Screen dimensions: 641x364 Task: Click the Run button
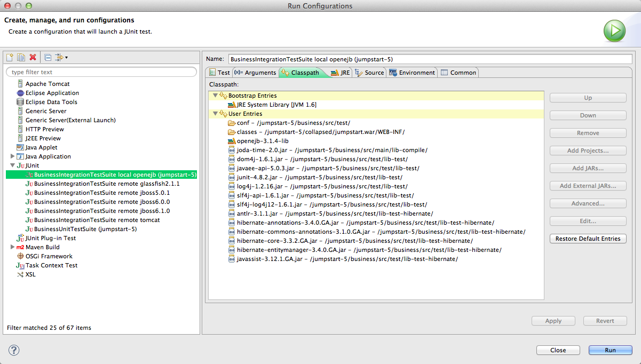[611, 350]
